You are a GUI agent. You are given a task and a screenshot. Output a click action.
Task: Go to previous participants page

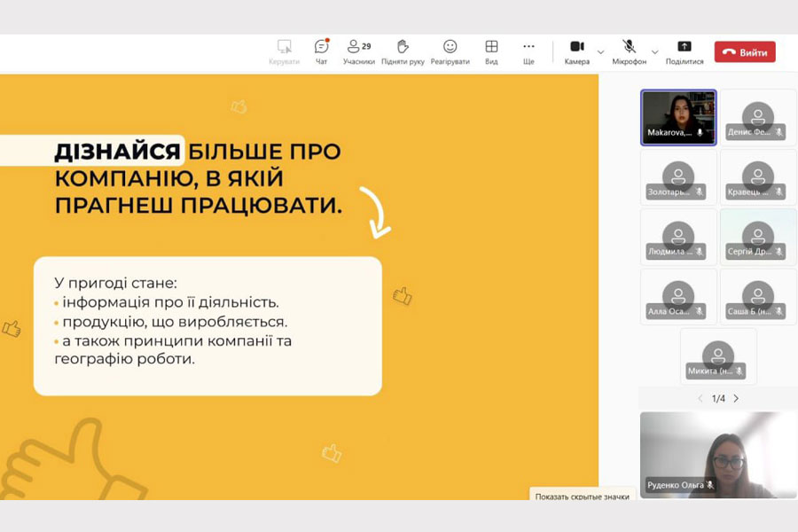coord(700,399)
